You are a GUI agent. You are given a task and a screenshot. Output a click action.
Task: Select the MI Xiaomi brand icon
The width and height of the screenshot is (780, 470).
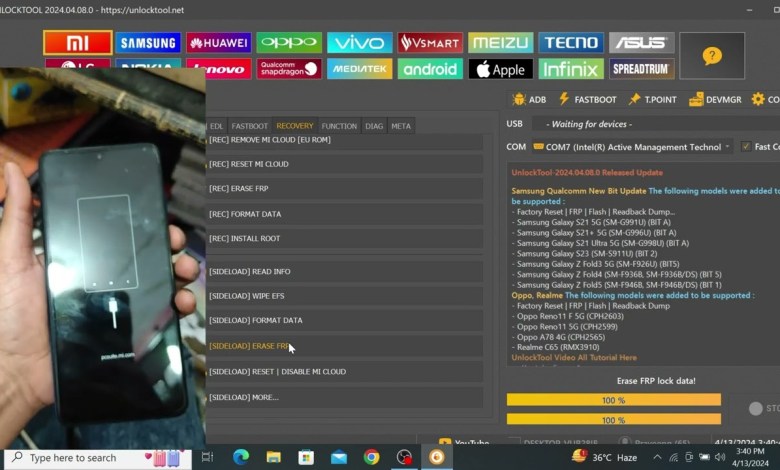click(x=78, y=43)
